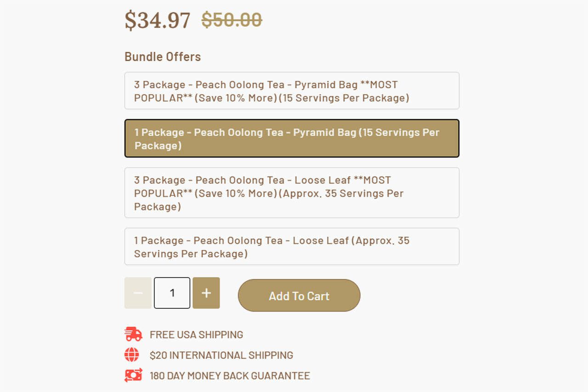
Task: Click the FREE USA SHIPPING text
Action: pyautogui.click(x=197, y=335)
